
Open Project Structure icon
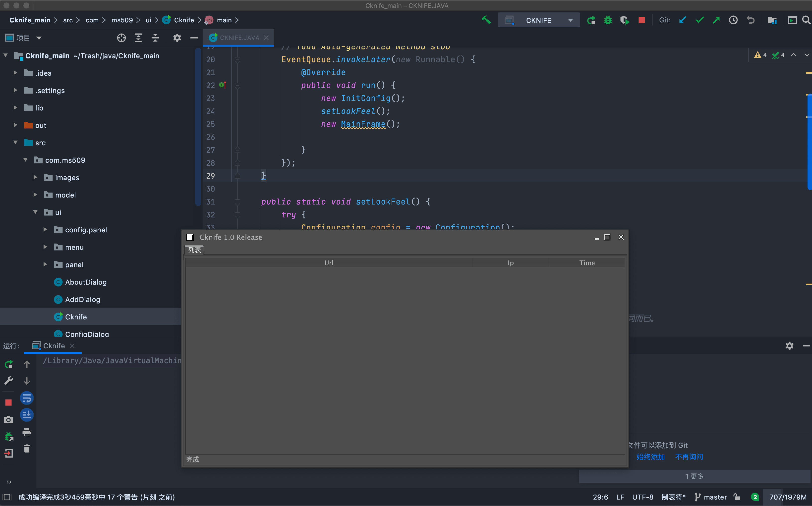pyautogui.click(x=772, y=20)
